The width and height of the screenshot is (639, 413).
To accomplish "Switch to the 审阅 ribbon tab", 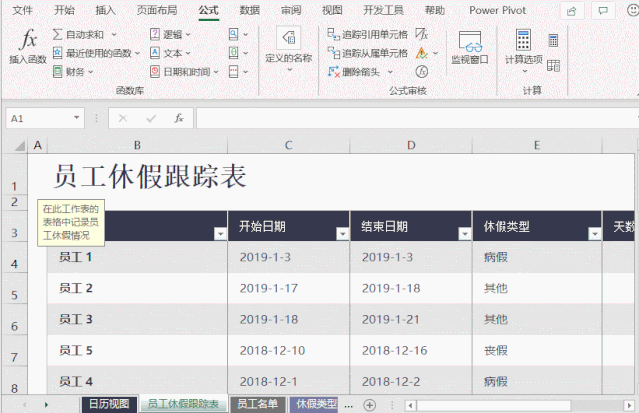I will 291,11.
